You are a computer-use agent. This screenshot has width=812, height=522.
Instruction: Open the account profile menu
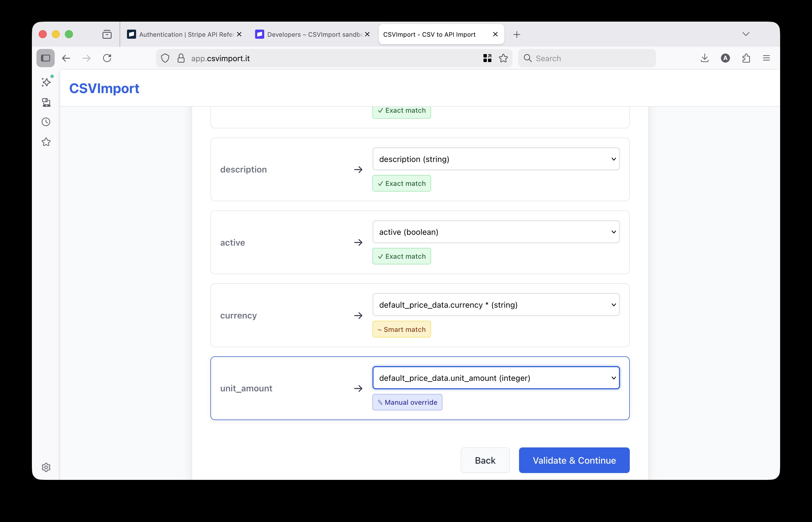click(725, 58)
